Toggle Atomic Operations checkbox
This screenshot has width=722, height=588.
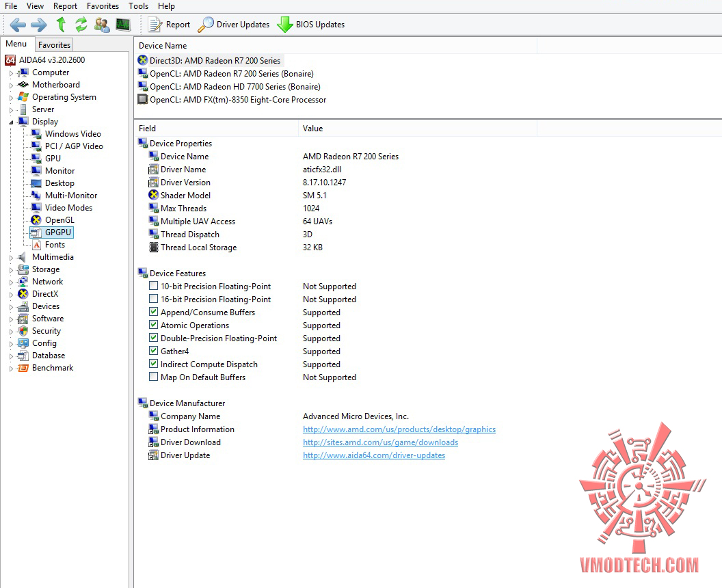pos(153,324)
